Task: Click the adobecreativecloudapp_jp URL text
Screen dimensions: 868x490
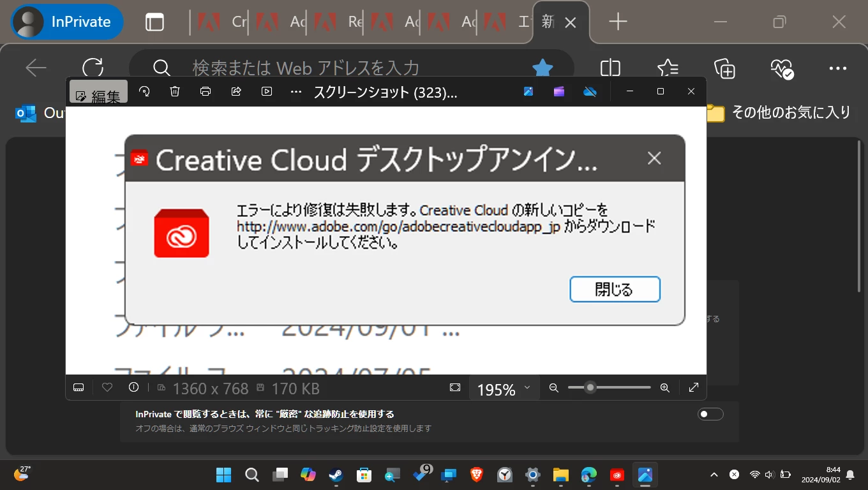Action: (x=398, y=226)
